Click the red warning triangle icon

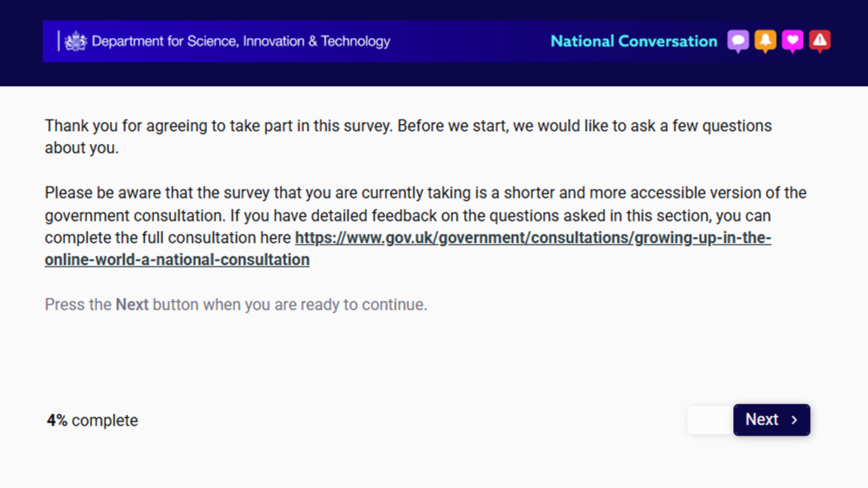820,41
